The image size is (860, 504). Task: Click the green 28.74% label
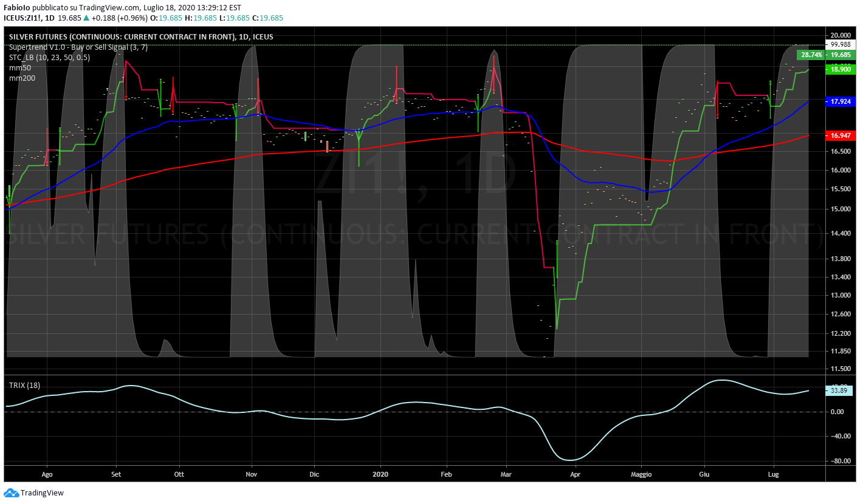811,55
